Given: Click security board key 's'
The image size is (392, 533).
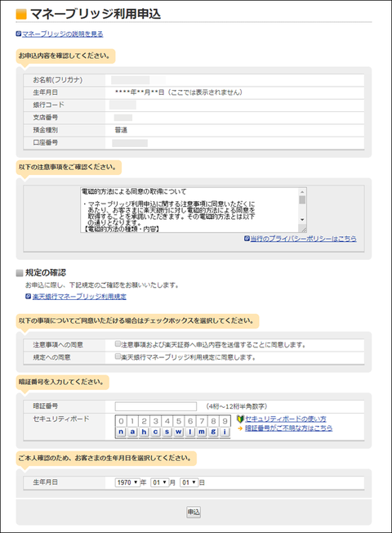Looking at the screenshot, I should tap(167, 432).
